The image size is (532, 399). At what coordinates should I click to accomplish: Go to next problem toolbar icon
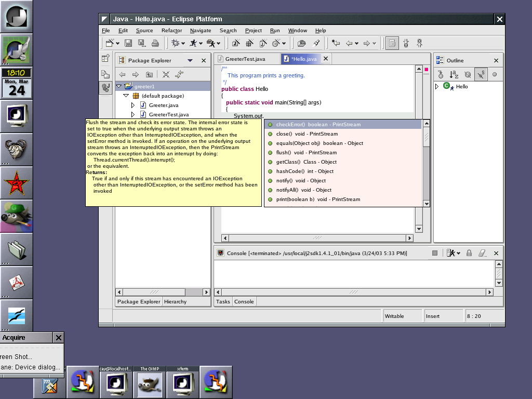pyautogui.click(x=406, y=43)
